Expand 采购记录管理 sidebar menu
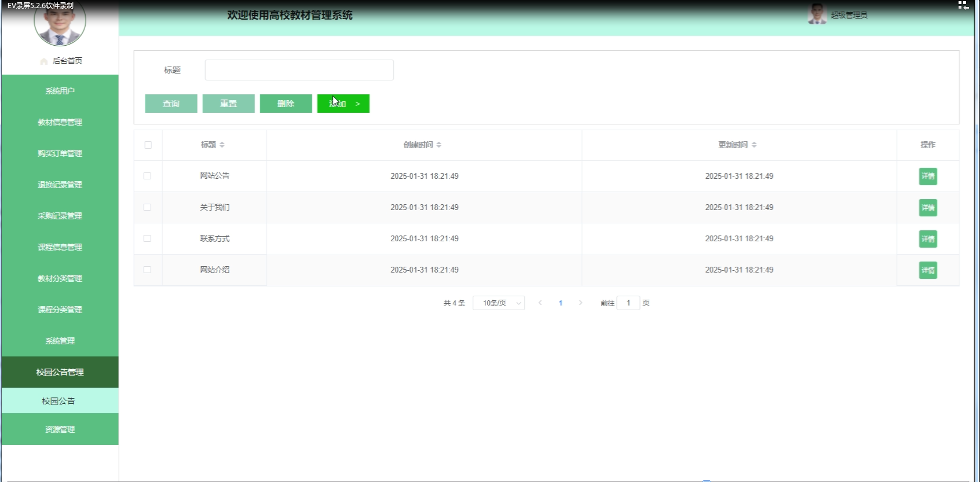 [x=60, y=216]
